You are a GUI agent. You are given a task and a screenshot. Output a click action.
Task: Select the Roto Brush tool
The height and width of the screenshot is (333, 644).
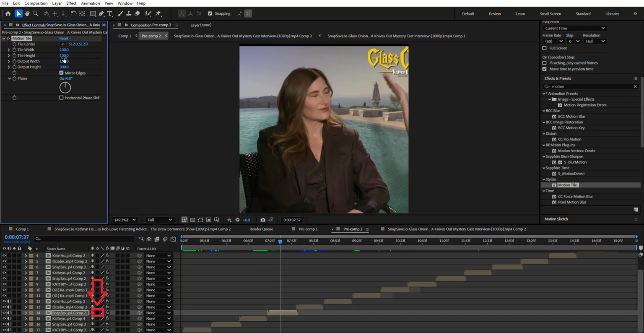pos(148,13)
